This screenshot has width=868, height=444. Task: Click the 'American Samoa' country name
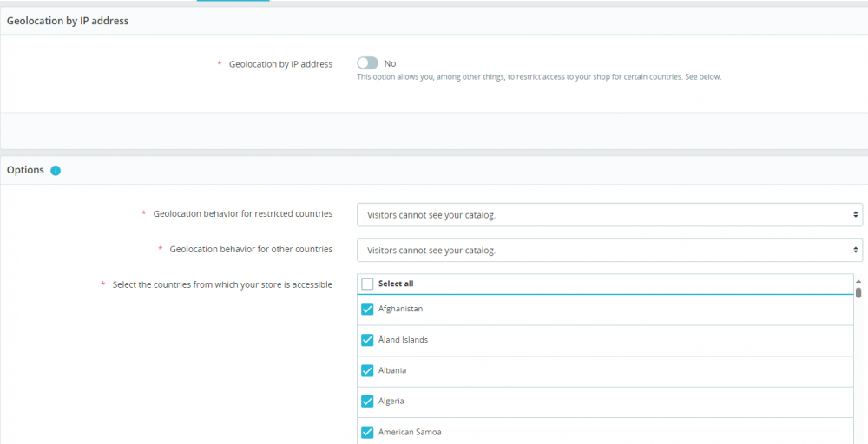tap(410, 432)
